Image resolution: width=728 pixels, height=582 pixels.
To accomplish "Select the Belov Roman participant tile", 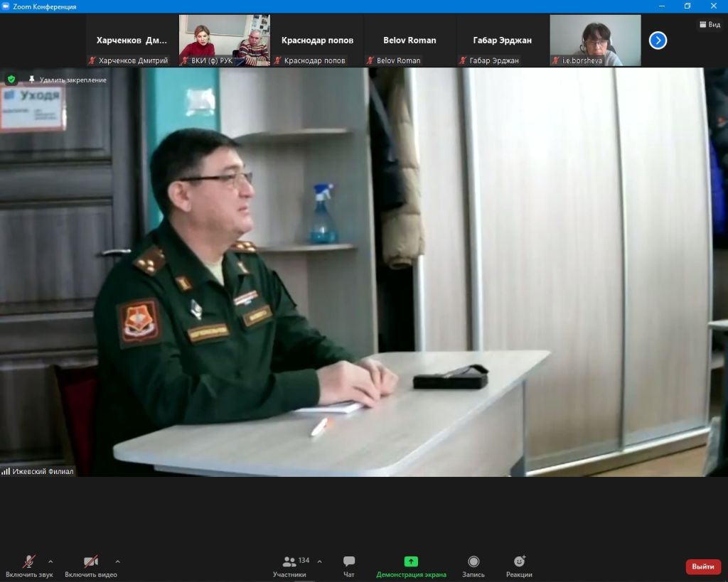I will 409,41.
